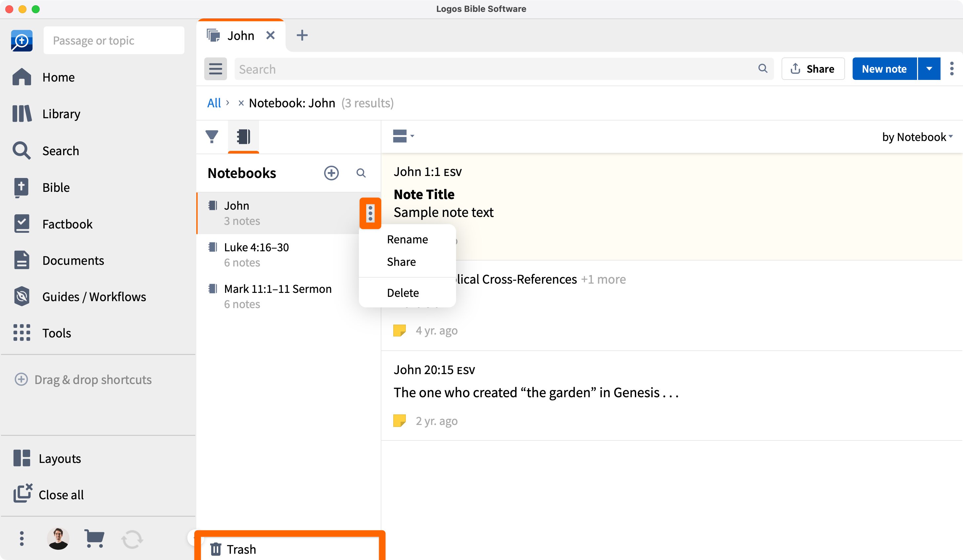Switch to the notebooks tab icon
This screenshot has height=560, width=963.
[x=244, y=137]
